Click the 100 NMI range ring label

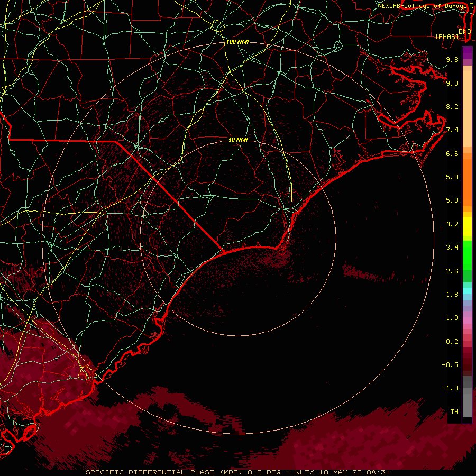(237, 42)
